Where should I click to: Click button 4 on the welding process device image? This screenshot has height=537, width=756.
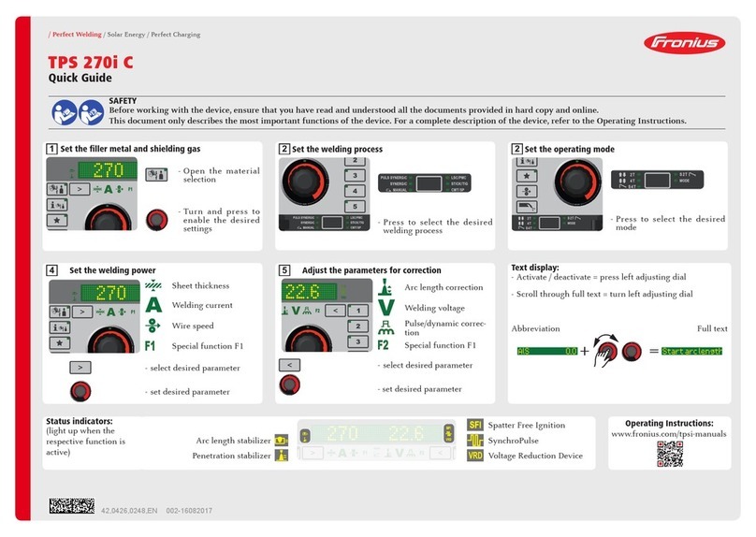(355, 191)
